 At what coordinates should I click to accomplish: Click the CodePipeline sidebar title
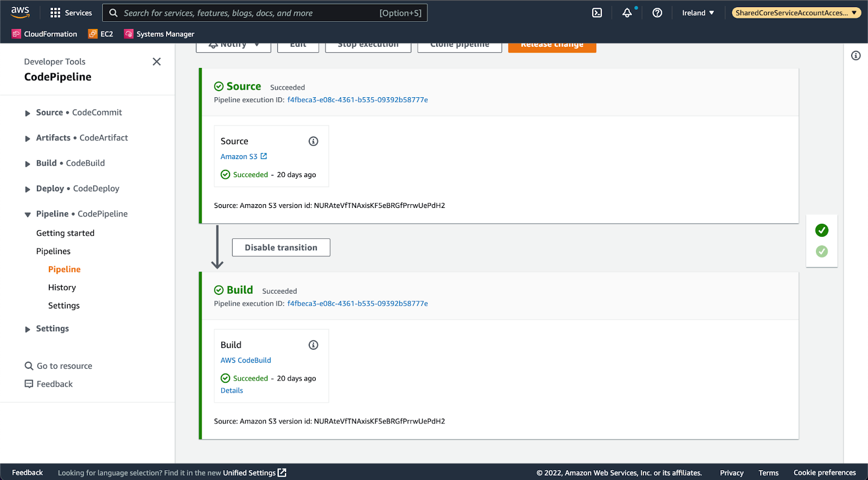(58, 77)
